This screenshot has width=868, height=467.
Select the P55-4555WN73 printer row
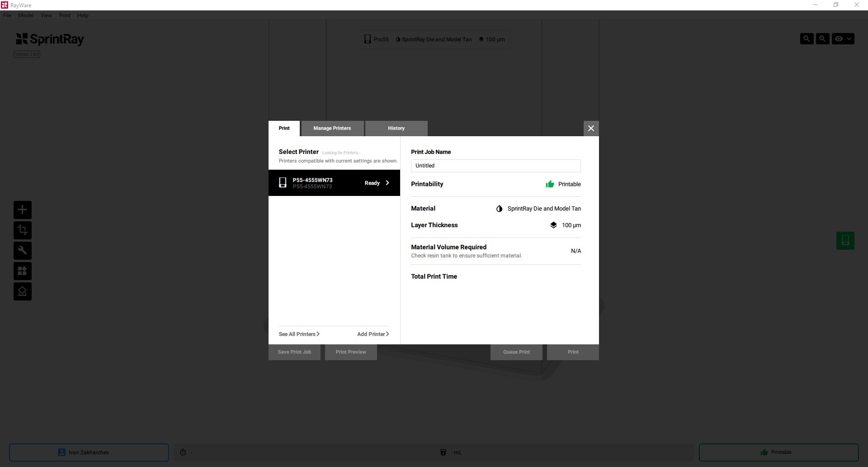334,183
